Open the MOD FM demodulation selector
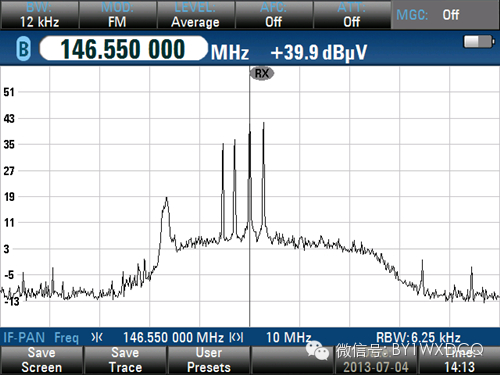Viewport: 500px width, 375px height. 117,15
